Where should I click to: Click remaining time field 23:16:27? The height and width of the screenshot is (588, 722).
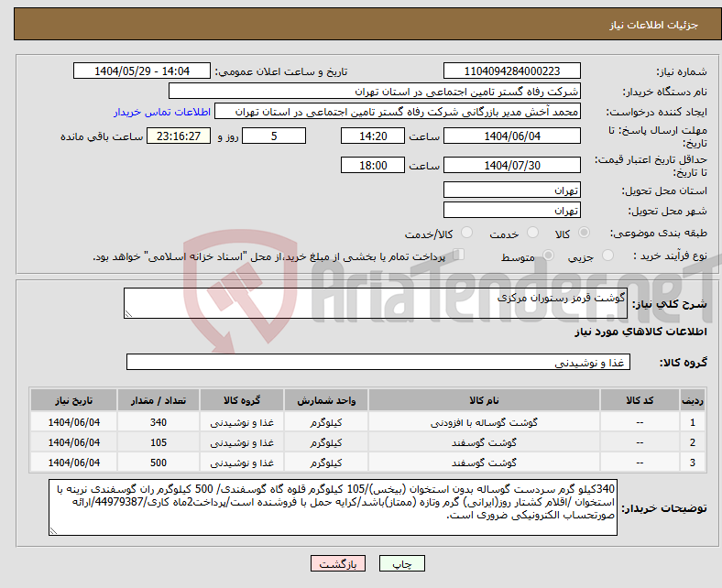click(179, 136)
